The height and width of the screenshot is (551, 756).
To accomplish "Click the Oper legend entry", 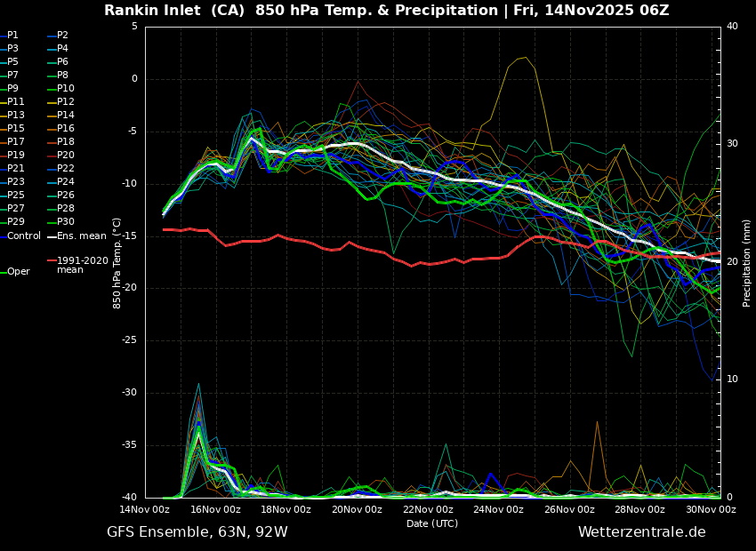I will coord(18,272).
